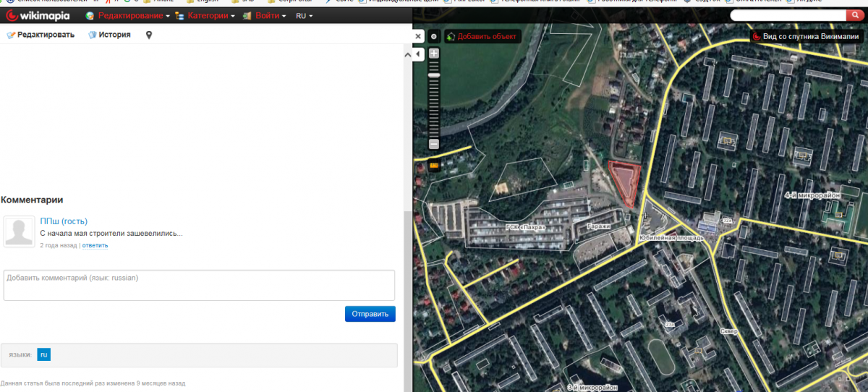Open the История tab
This screenshot has height=392, width=868.
tap(109, 35)
